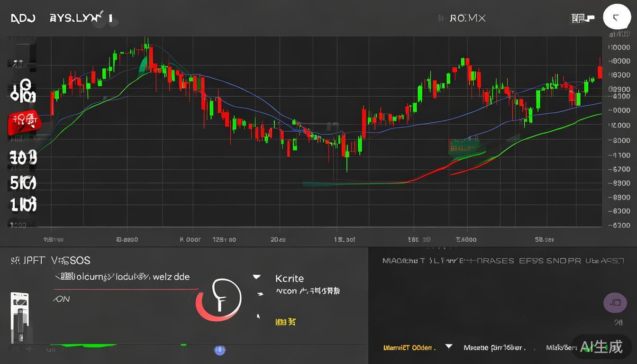
Task: Click the white device icon at bottom-left
Action: pyautogui.click(x=19, y=318)
